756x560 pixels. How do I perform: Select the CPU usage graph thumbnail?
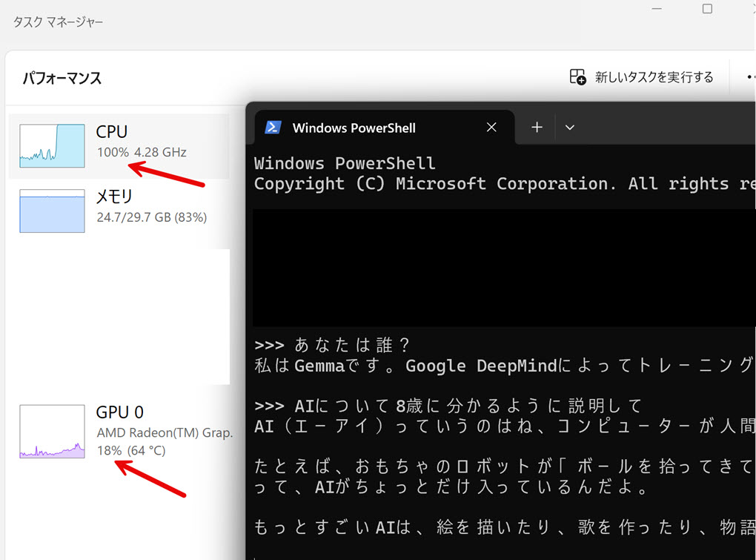pos(50,145)
